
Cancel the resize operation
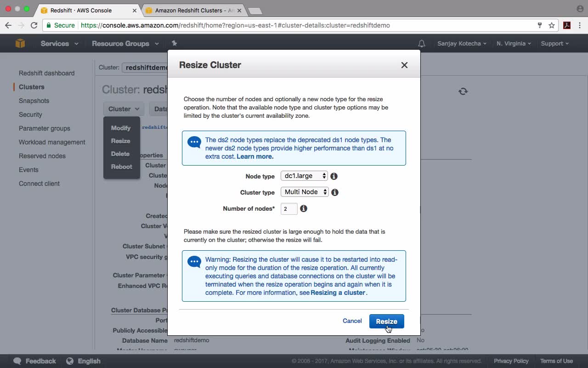pyautogui.click(x=352, y=321)
